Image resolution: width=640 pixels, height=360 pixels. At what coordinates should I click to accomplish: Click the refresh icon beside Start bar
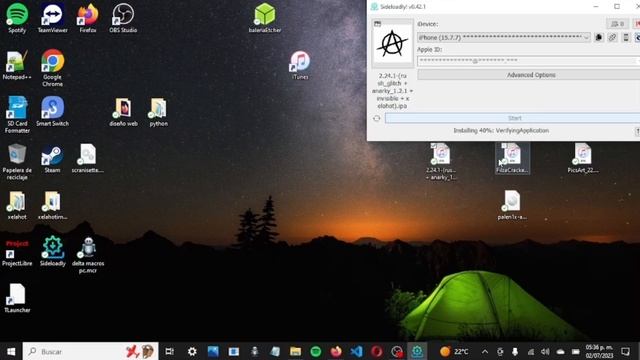[x=376, y=118]
